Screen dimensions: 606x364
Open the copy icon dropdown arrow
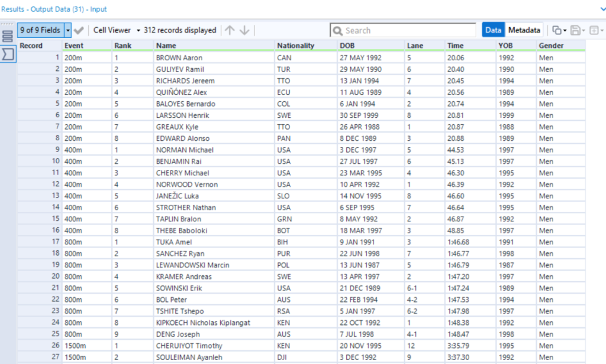click(565, 31)
